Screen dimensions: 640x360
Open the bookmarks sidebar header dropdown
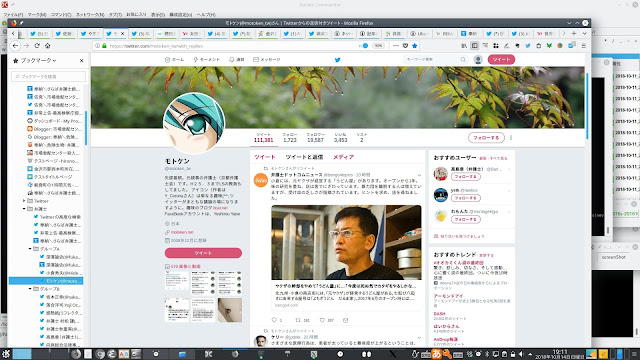(x=38, y=60)
